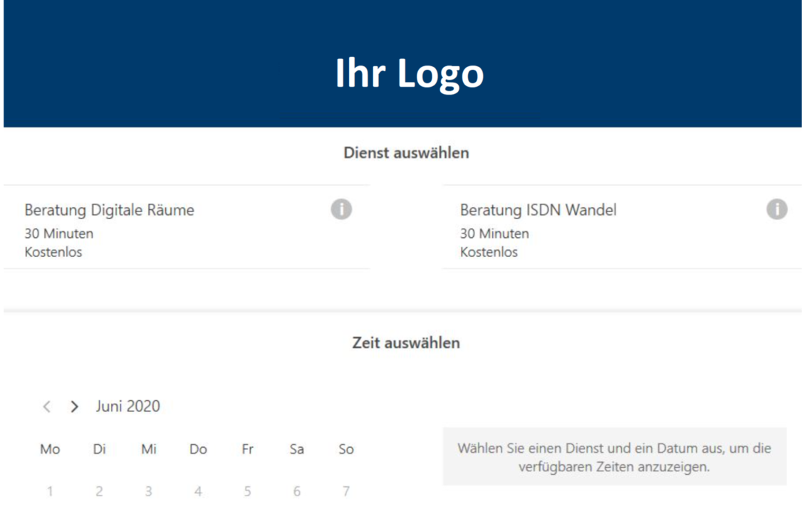Open info icon for Beratung ISDN Wandel

coord(777,209)
